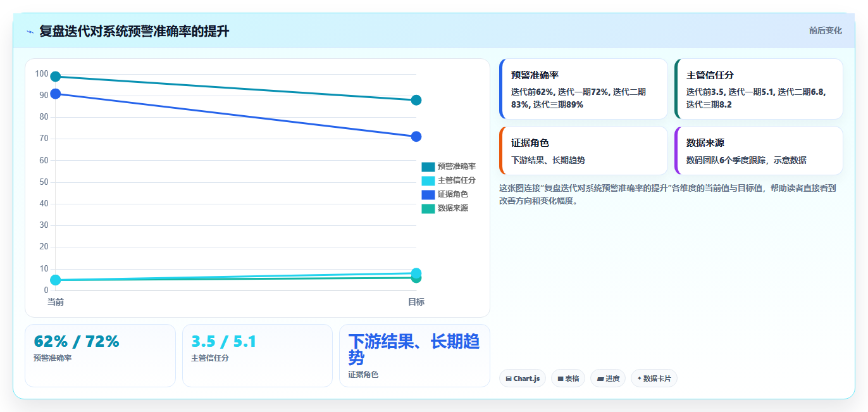Select the 主管信任分 point at 目标
Viewport: 868px width, 412px height.
pyautogui.click(x=416, y=273)
